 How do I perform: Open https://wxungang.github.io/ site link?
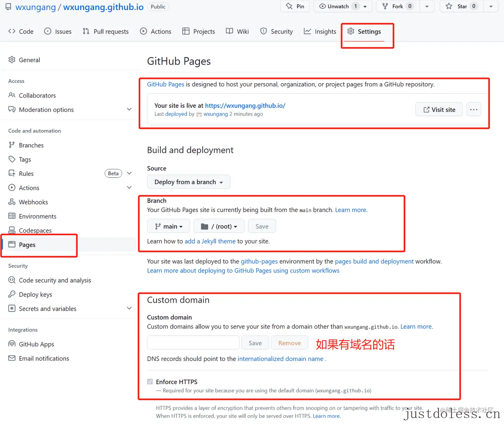245,106
